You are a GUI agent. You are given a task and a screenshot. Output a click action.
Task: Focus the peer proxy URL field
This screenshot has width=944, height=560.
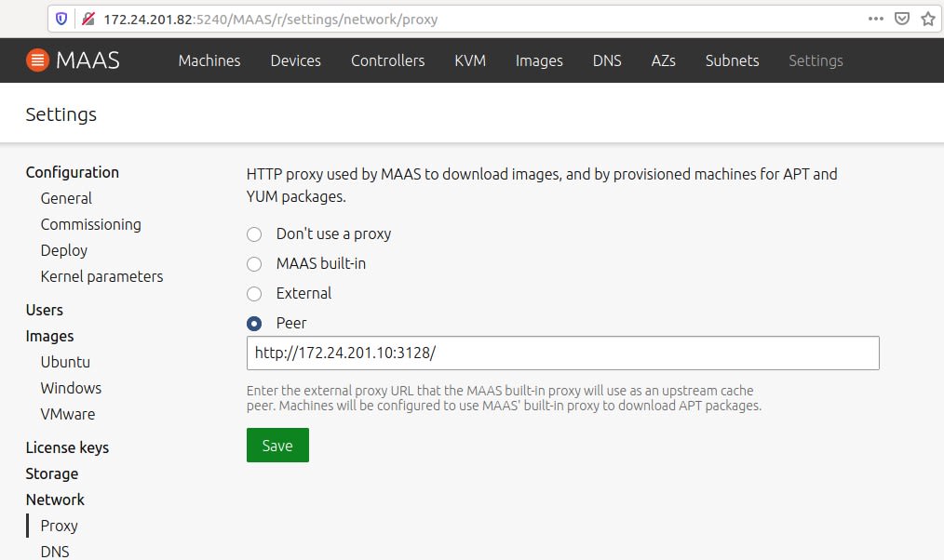(563, 353)
